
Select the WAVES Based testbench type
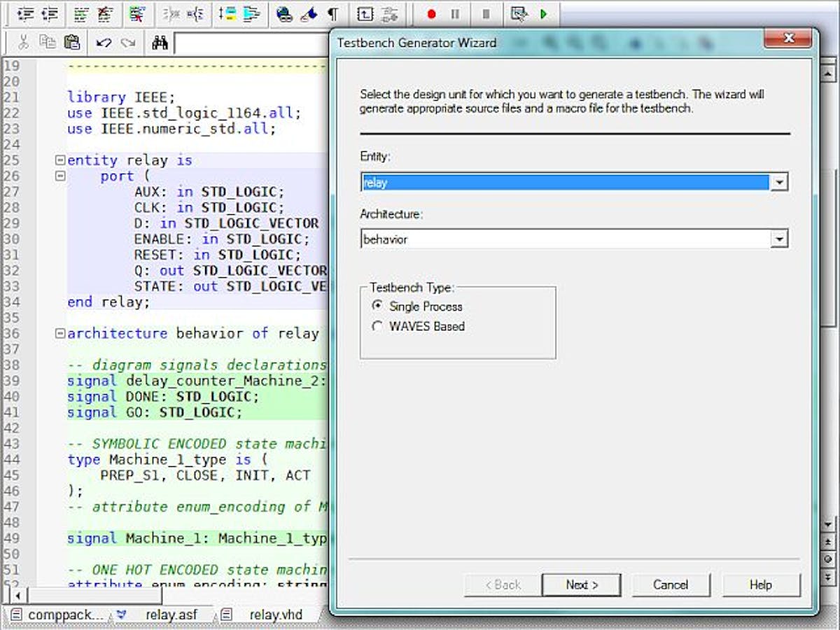[x=377, y=326]
